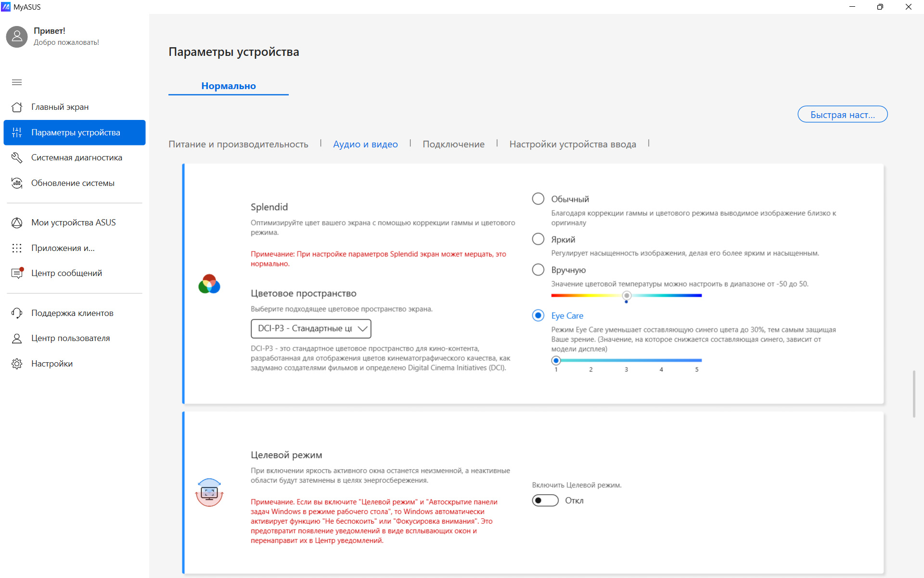The height and width of the screenshot is (578, 924).
Task: Click the Splendid color circles icon
Action: (x=209, y=284)
